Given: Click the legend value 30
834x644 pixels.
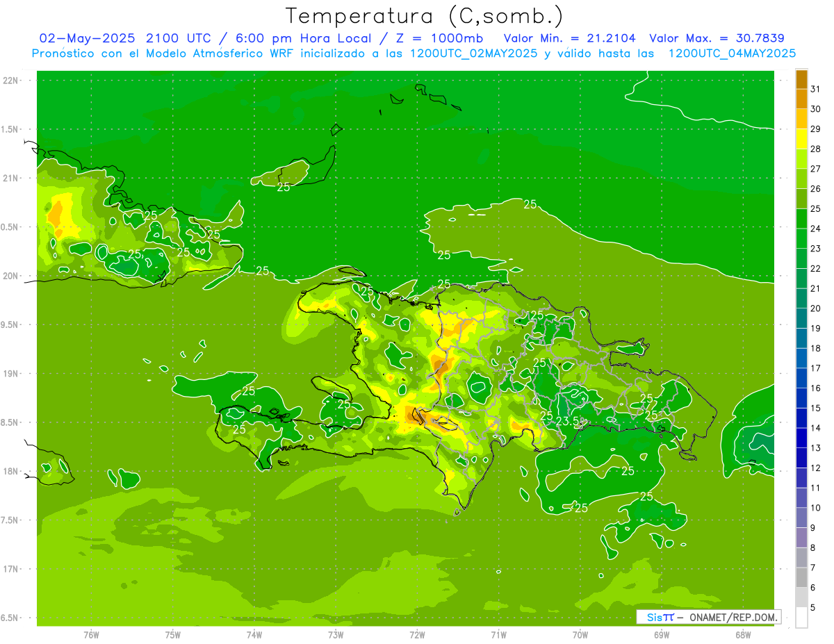Looking at the screenshot, I should [x=816, y=109].
